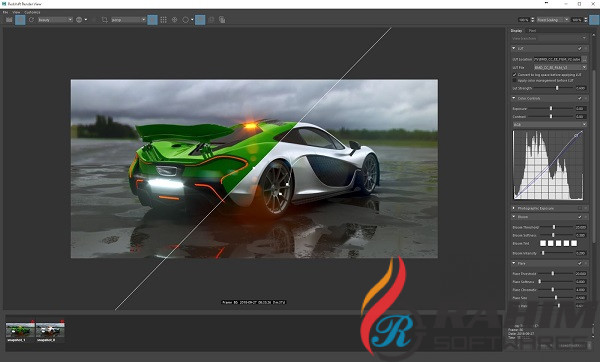Open the Customize menu
This screenshot has width=600, height=362.
[32, 12]
